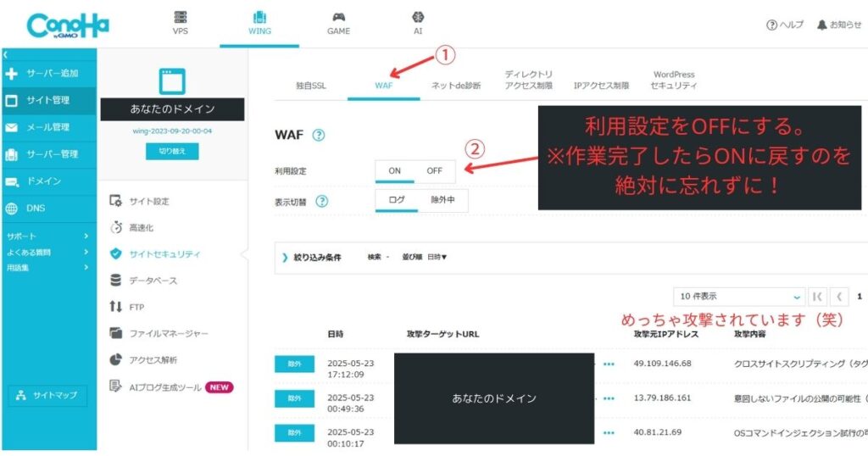Show URL details for 40.81.21.69 row

click(x=609, y=433)
